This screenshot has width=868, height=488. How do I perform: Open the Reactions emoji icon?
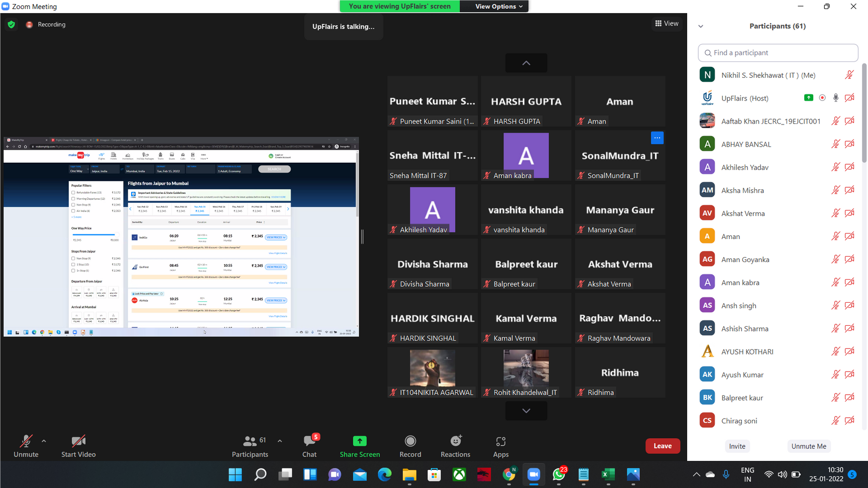tap(456, 441)
